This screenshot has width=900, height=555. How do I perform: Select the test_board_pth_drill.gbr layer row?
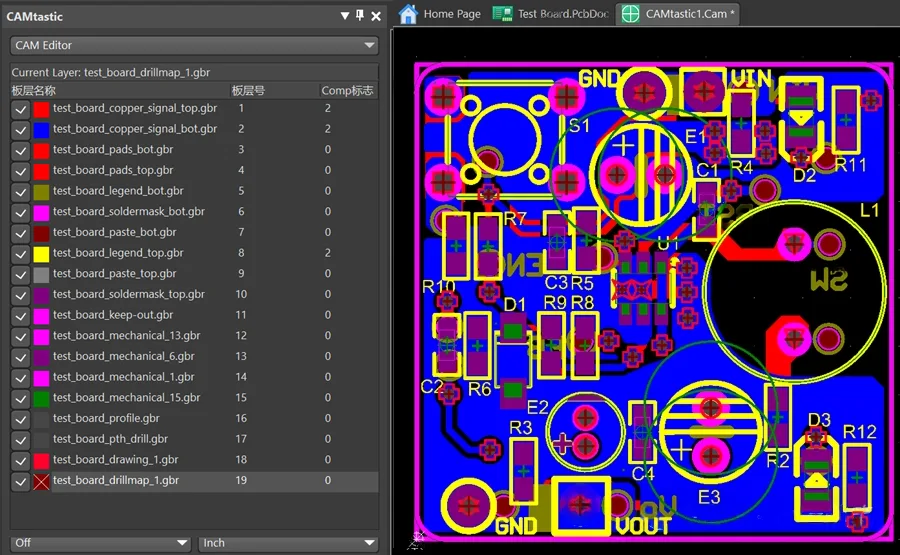pyautogui.click(x=110, y=439)
